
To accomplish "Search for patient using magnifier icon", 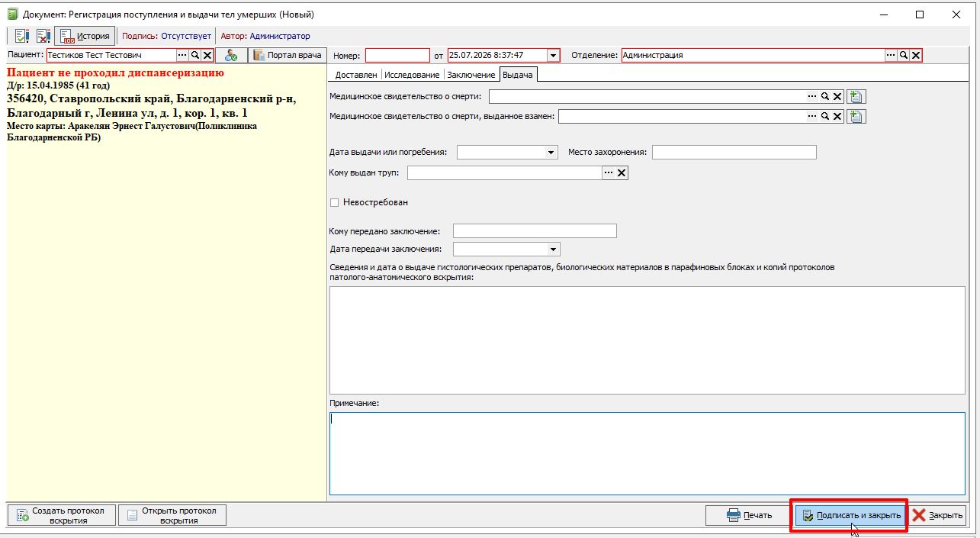I will (195, 55).
